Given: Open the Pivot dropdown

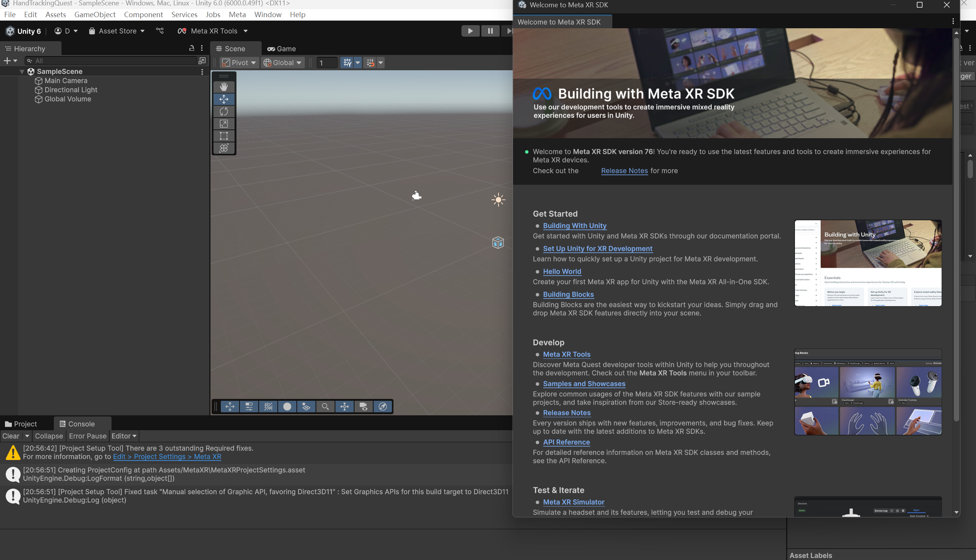Looking at the screenshot, I should 239,62.
